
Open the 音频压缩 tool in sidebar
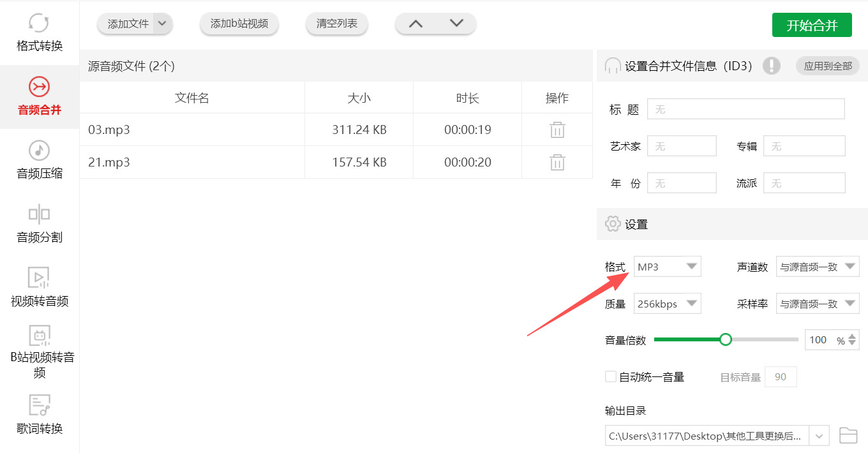click(x=40, y=160)
